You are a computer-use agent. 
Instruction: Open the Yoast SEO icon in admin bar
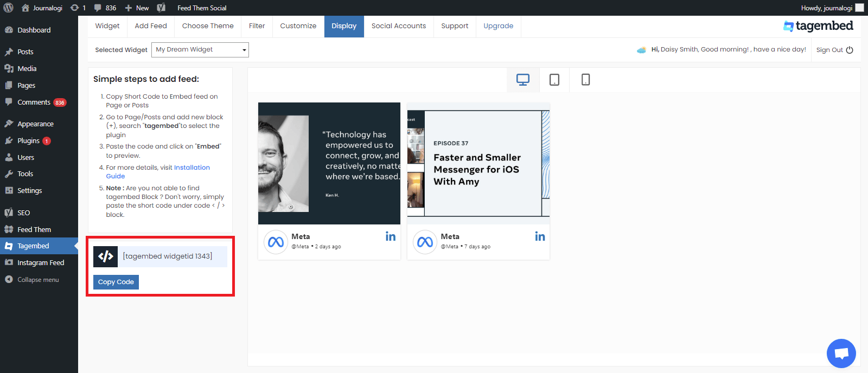(161, 8)
